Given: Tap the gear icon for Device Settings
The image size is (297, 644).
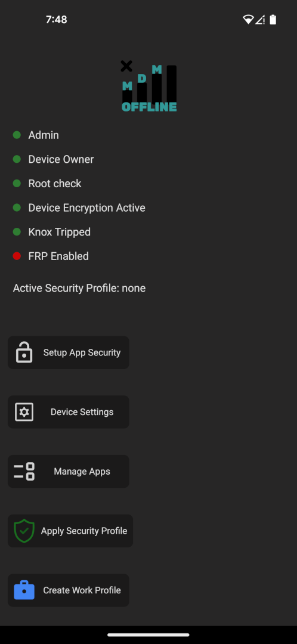Looking at the screenshot, I should coord(24,412).
